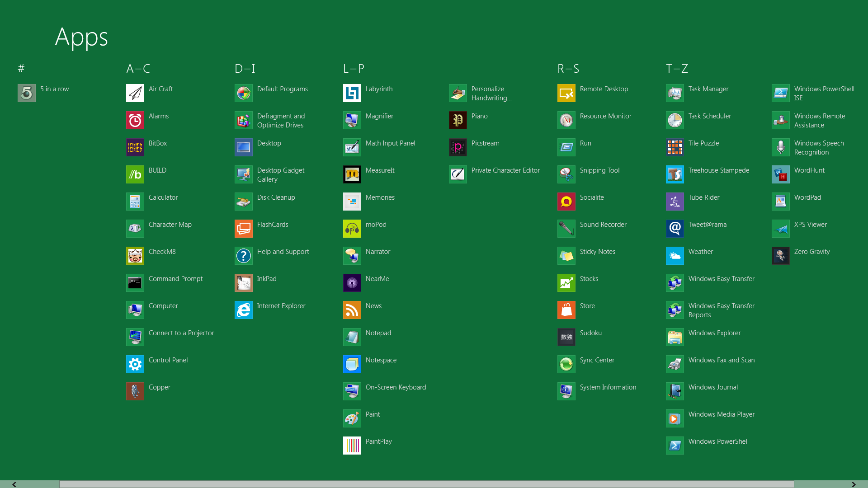The width and height of the screenshot is (868, 488).
Task: Launch the Internet Explorer icon
Action: [x=243, y=310]
